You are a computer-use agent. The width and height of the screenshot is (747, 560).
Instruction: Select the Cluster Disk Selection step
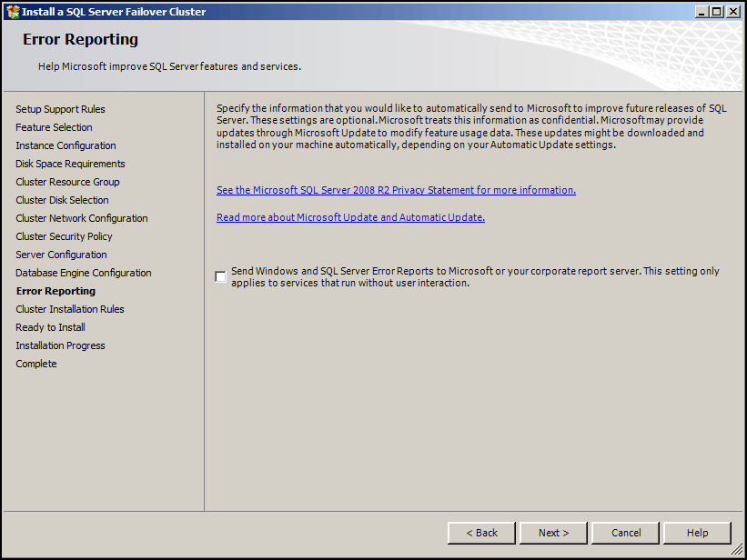pyautogui.click(x=62, y=200)
